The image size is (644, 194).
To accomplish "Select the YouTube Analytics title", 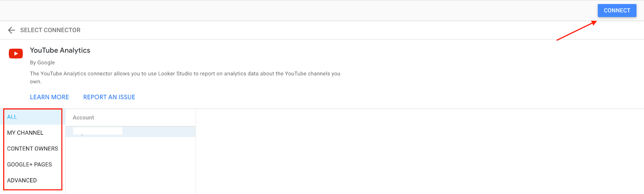I will point(60,50).
